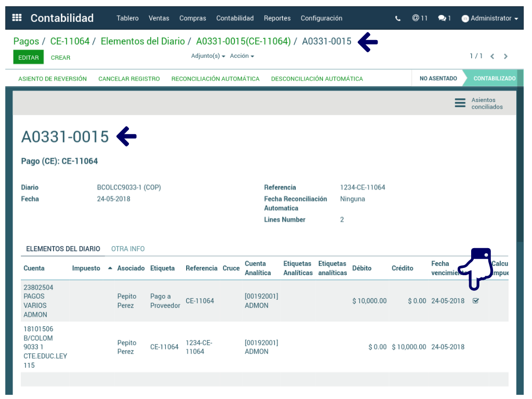The width and height of the screenshot is (532, 399).
Task: Click the EDITAR button
Action: pos(28,57)
